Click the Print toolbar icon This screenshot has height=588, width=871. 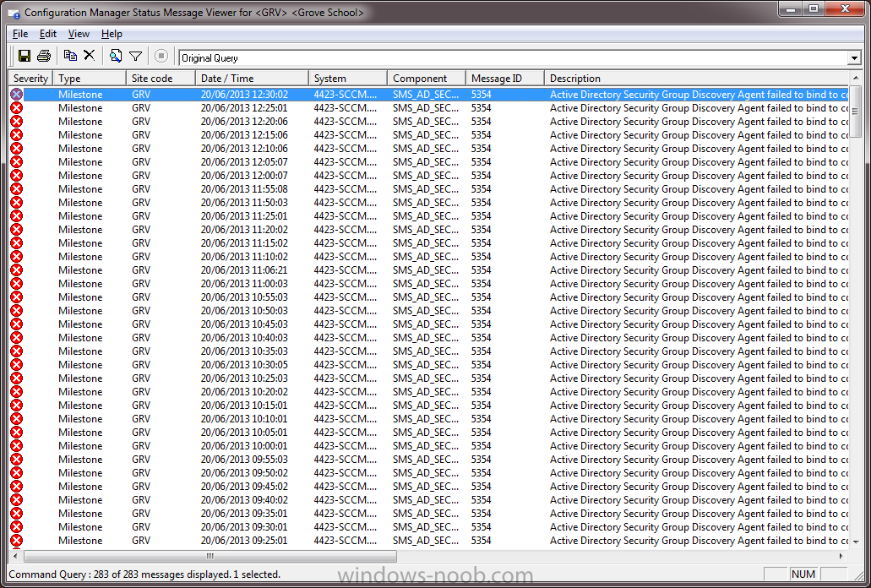tap(44, 56)
